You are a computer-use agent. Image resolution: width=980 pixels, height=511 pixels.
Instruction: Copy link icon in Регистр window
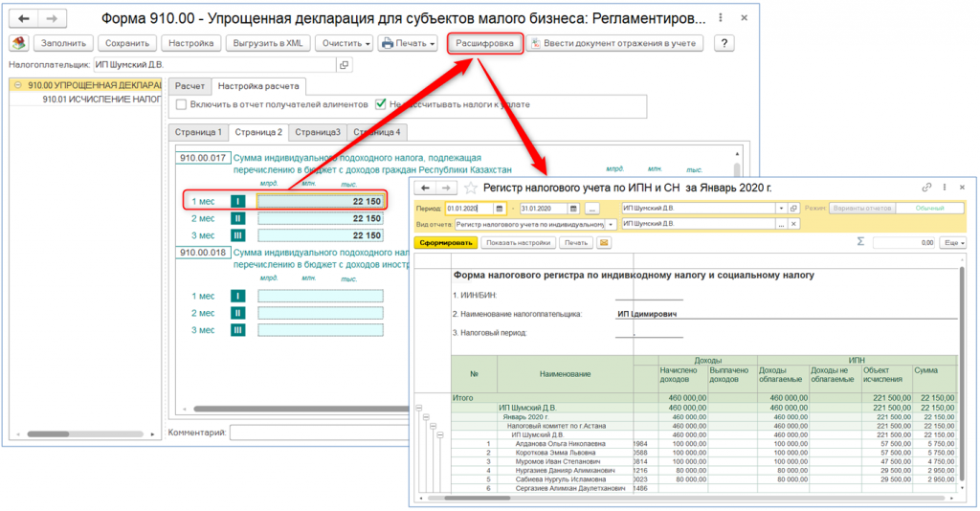tap(926, 188)
